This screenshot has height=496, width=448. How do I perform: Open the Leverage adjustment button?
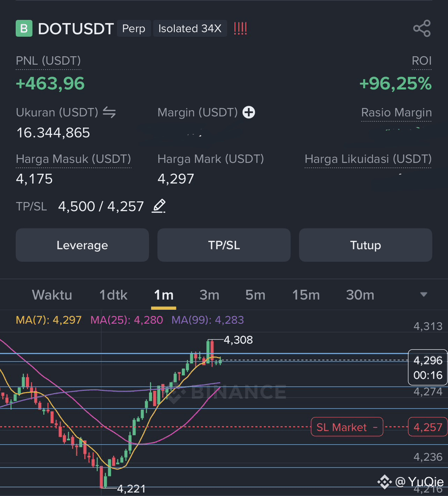tap(82, 245)
